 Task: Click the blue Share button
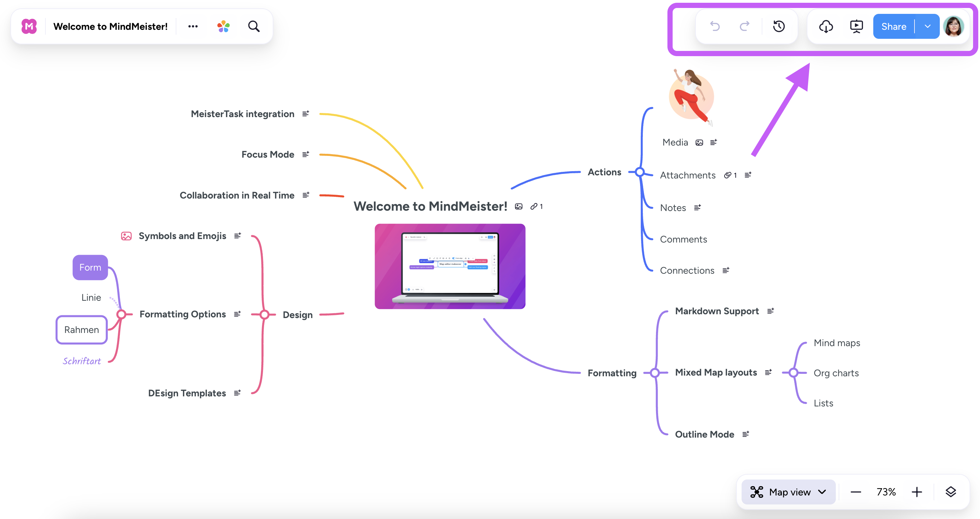click(x=894, y=26)
